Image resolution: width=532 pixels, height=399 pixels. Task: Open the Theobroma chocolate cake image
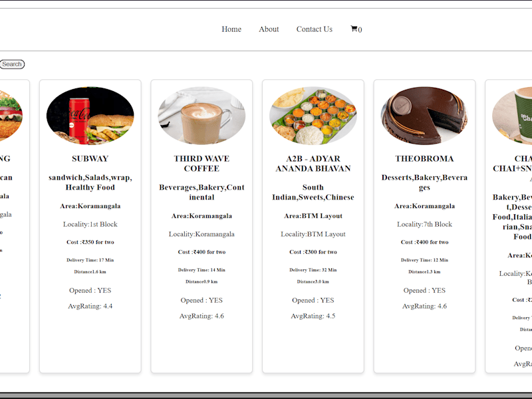click(424, 116)
